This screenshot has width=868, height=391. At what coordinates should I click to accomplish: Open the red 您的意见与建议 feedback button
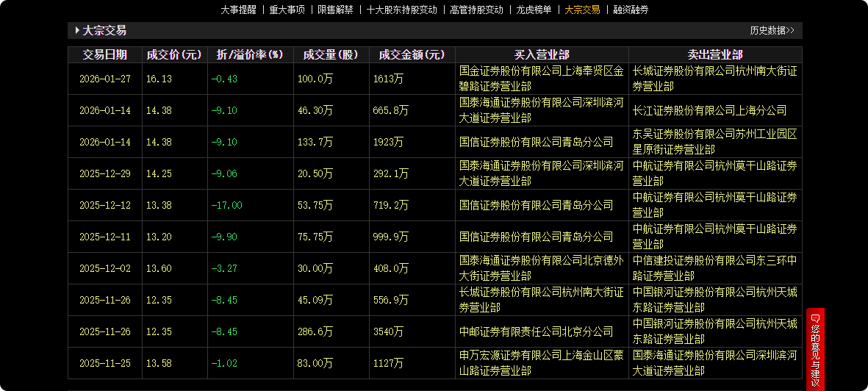click(x=815, y=349)
